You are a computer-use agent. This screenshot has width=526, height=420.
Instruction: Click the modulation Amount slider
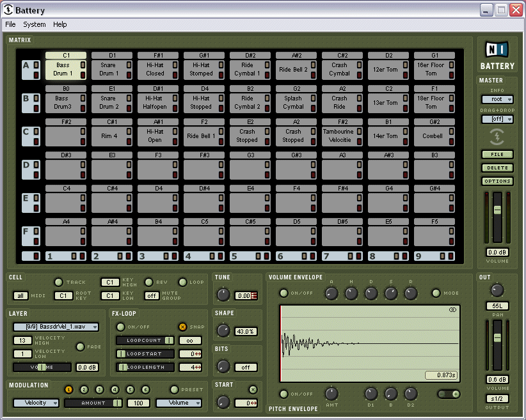[93, 403]
